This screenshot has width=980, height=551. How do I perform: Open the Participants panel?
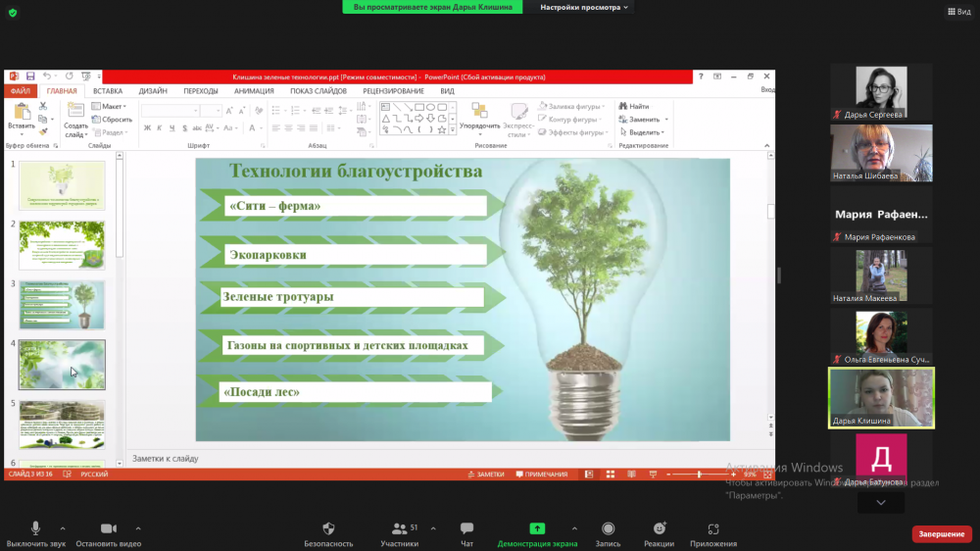click(x=399, y=529)
